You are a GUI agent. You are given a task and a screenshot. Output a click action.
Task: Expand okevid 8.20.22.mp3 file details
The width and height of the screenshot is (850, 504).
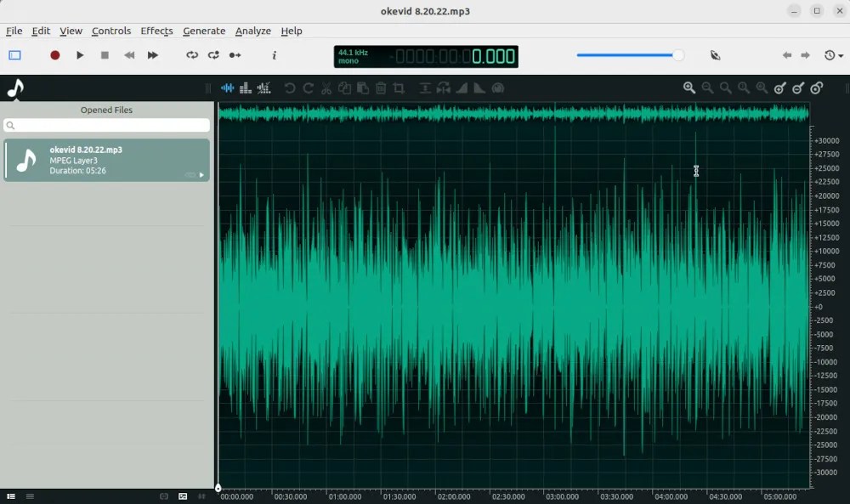point(201,173)
